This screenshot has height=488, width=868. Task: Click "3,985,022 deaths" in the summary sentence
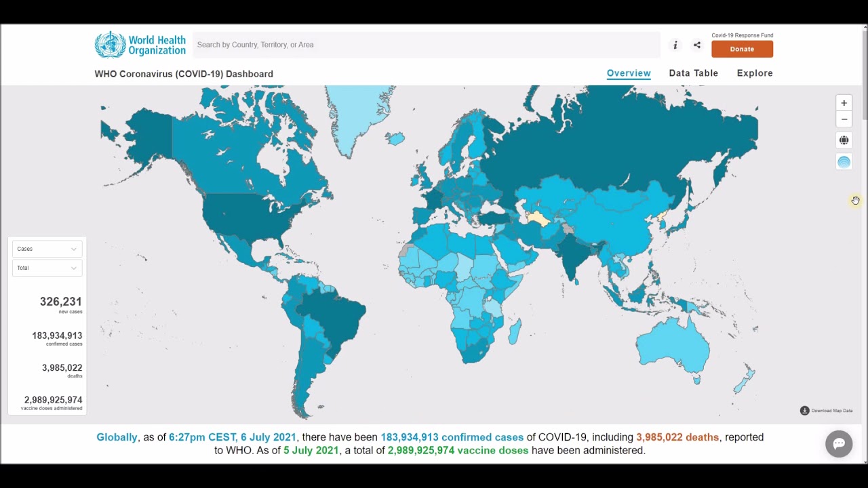[x=677, y=437]
